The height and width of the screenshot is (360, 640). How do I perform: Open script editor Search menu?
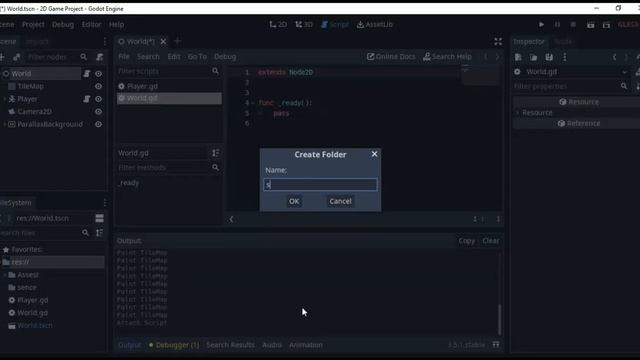pos(148,57)
